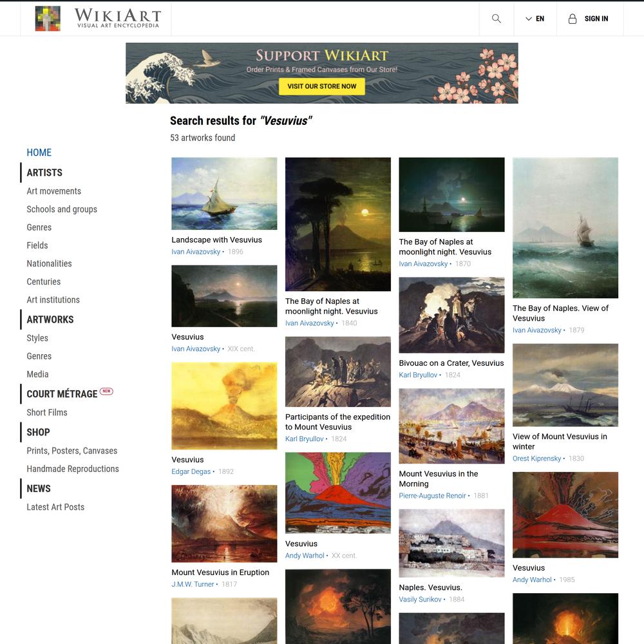Open the Art movements menu item
The image size is (644, 644).
(54, 191)
